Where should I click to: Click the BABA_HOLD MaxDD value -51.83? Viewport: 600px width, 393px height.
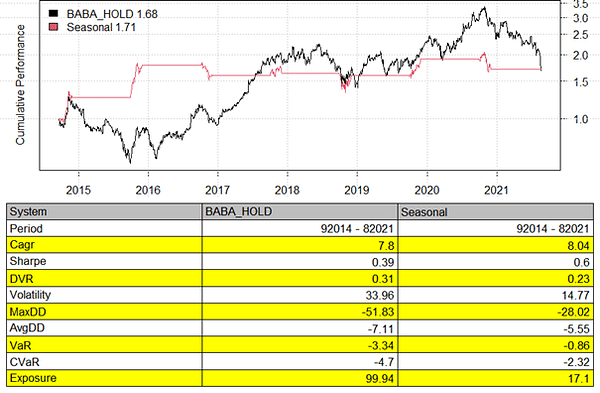378,312
